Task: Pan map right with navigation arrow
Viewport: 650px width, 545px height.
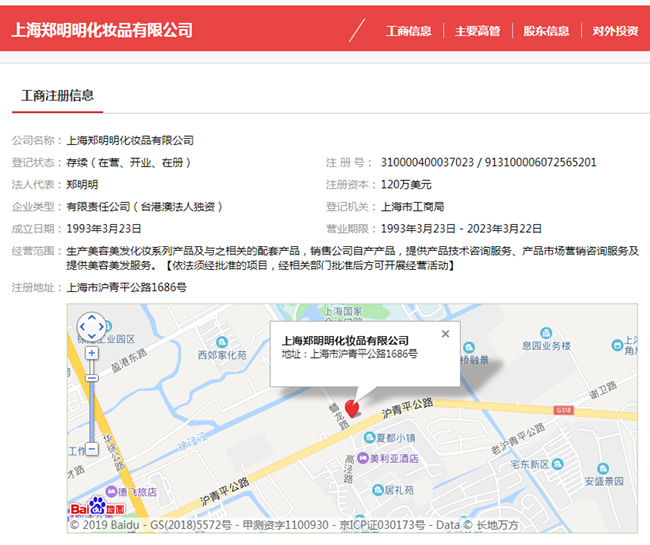Action: point(101,327)
